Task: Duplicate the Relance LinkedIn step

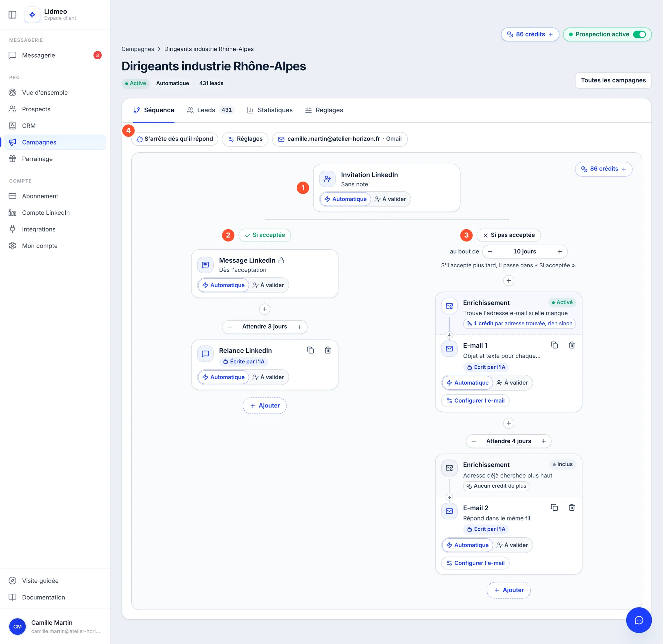Action: (x=310, y=350)
